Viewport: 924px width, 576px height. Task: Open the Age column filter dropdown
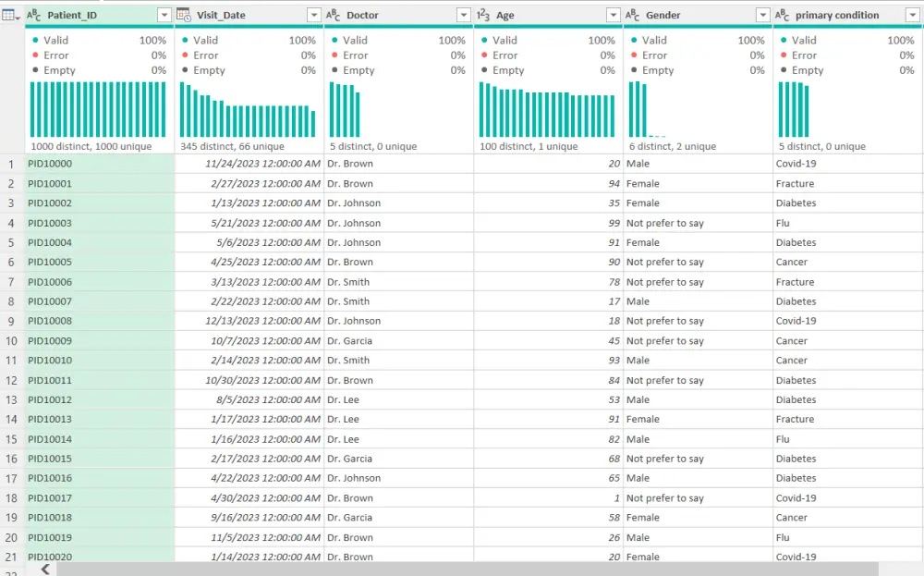pos(614,15)
